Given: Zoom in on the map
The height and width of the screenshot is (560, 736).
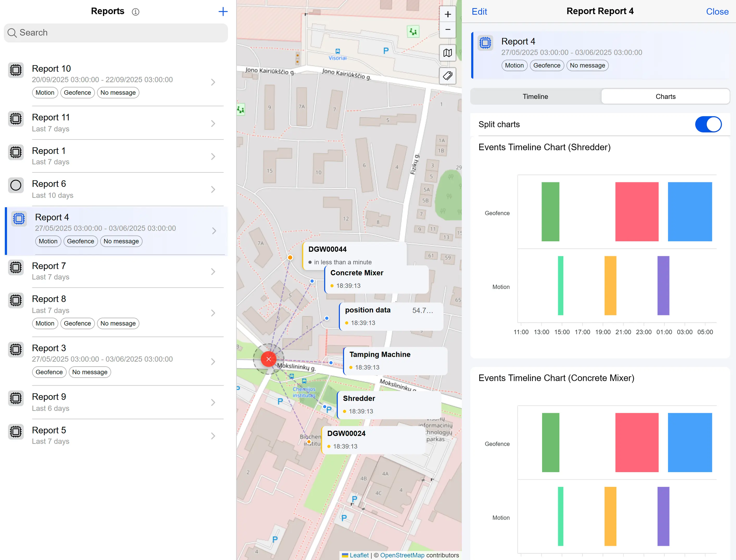Looking at the screenshot, I should pos(448,14).
